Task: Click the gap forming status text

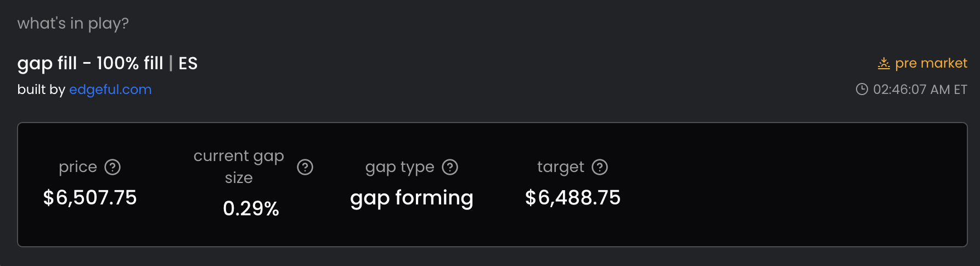Action: [x=412, y=198]
